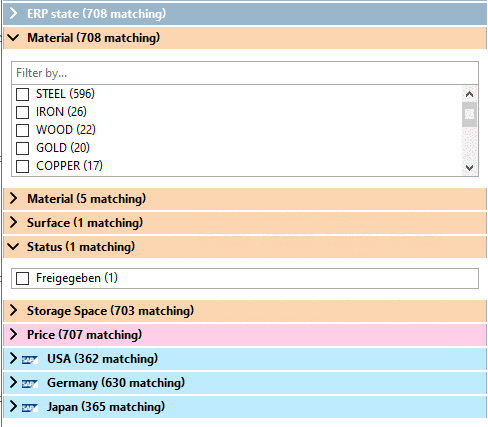Collapse the Status (1 matching) section chevron
The width and height of the screenshot is (488, 427).
coord(14,247)
